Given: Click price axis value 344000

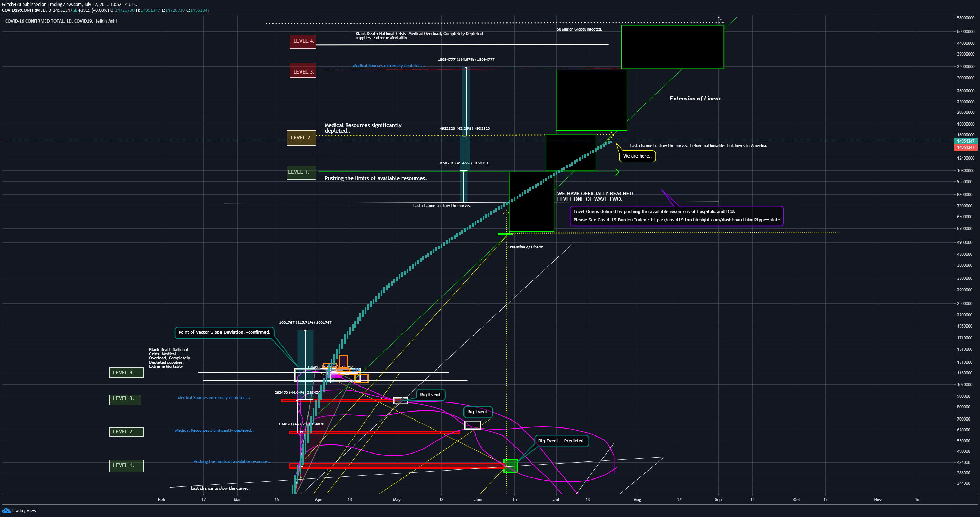Looking at the screenshot, I should coord(963,483).
